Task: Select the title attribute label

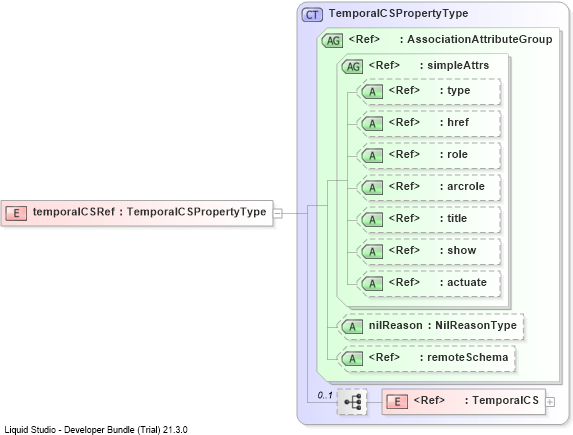Action: (457, 218)
